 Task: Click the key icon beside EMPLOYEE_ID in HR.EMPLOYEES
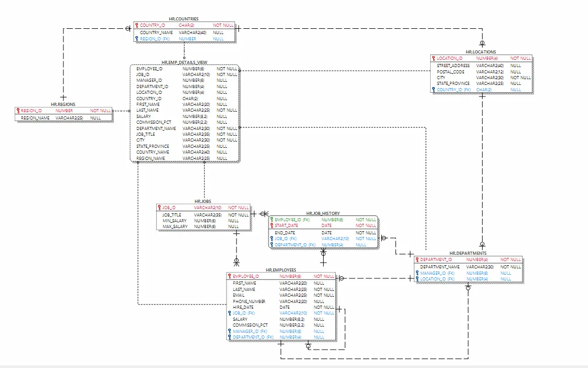tap(230, 276)
